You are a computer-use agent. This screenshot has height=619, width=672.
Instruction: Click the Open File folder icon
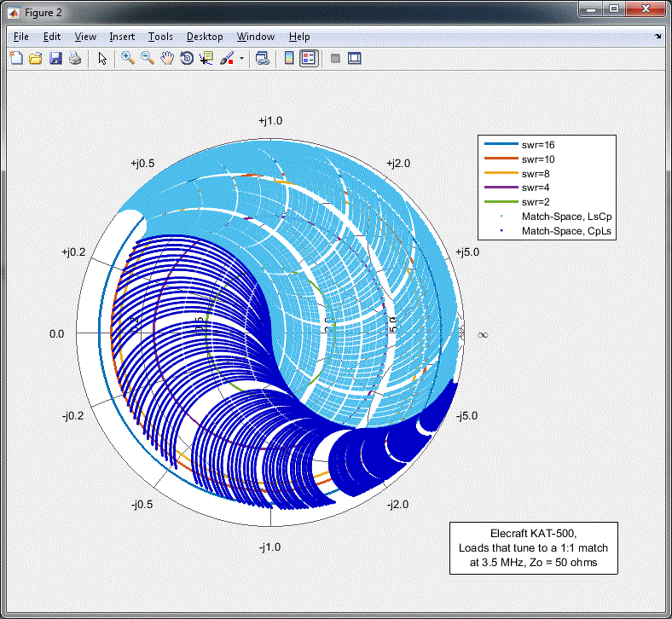coord(36,59)
